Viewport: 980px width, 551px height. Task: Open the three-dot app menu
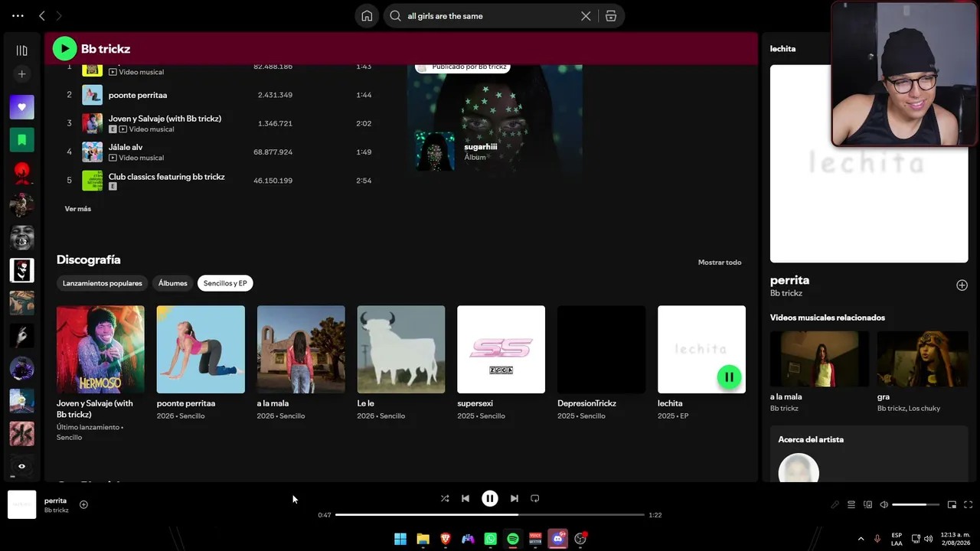[x=18, y=15]
